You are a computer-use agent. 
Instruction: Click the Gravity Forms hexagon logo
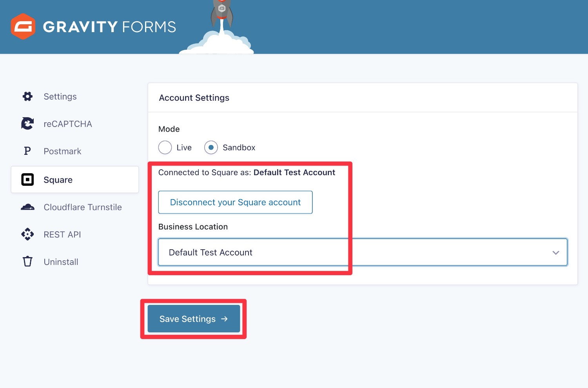point(23,26)
